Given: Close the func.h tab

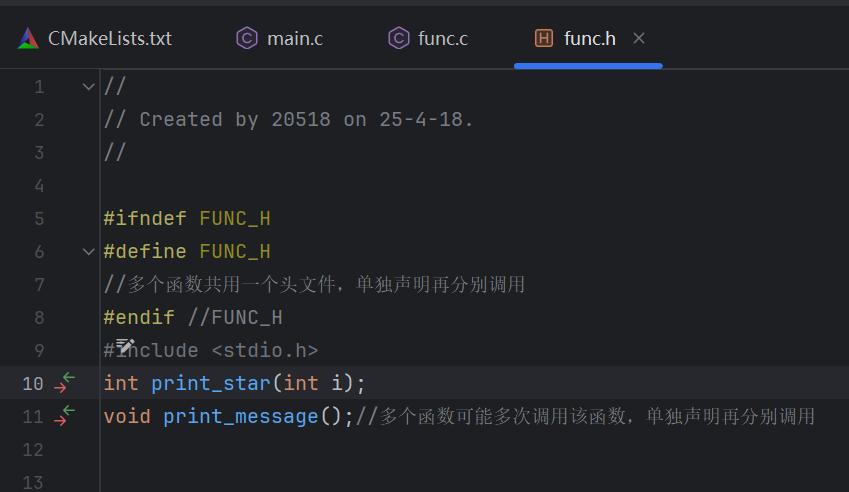Looking at the screenshot, I should pyautogui.click(x=639, y=38).
